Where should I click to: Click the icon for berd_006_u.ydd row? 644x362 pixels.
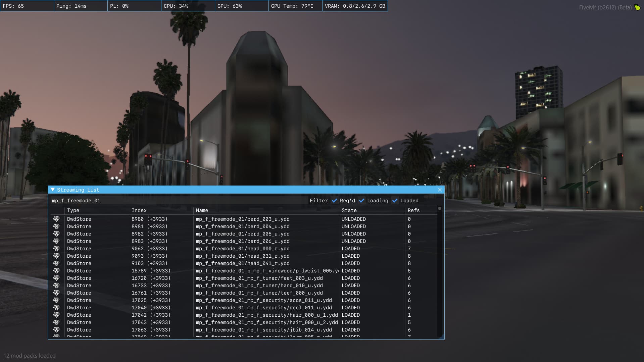click(x=56, y=241)
